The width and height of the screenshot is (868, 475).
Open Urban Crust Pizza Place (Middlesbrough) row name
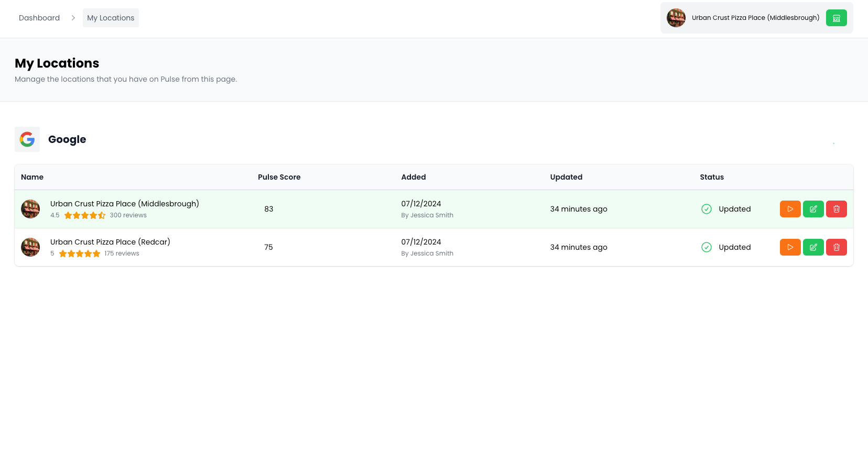click(124, 204)
